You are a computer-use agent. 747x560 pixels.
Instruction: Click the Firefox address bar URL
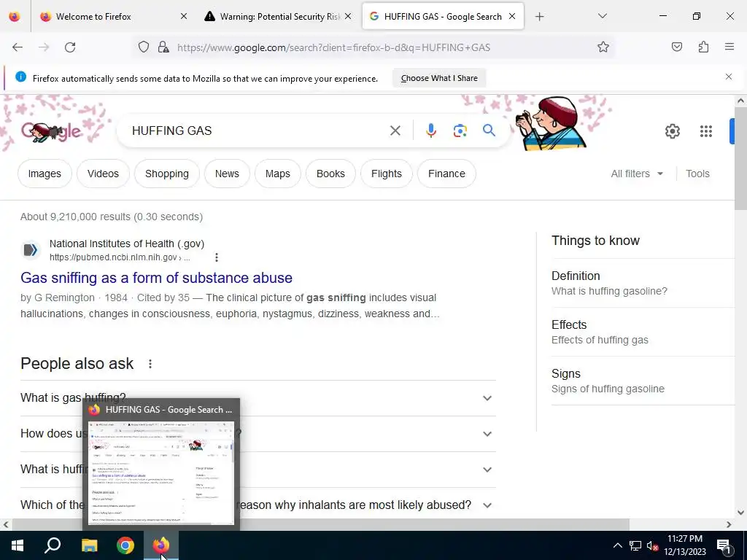point(333,47)
